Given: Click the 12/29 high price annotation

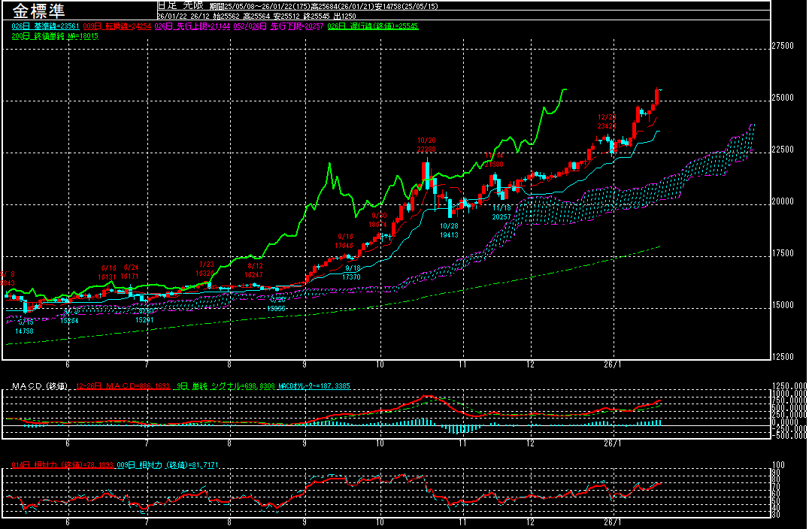Looking at the screenshot, I should click(x=607, y=122).
